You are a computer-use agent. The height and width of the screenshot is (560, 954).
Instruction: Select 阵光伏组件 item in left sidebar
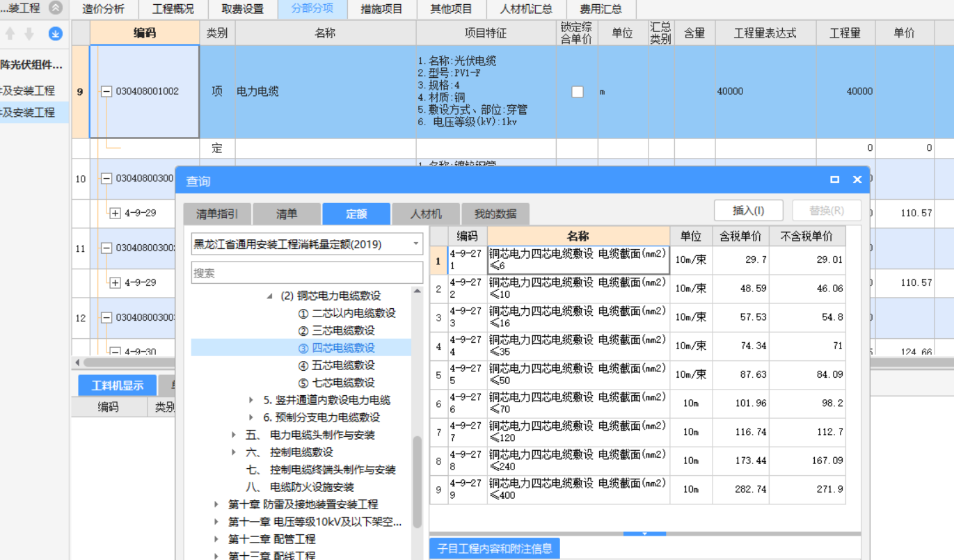pos(31,65)
